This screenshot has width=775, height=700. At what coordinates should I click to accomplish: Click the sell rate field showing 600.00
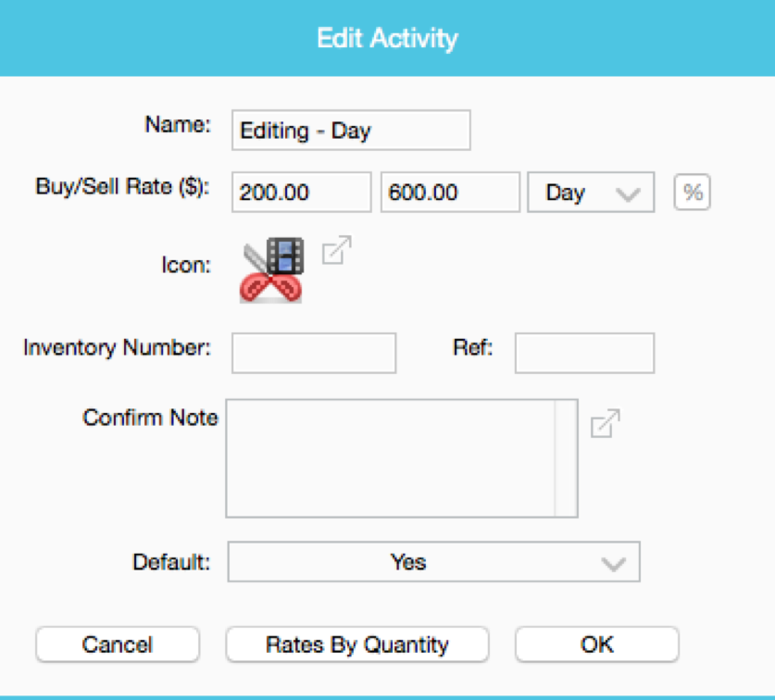pos(450,193)
